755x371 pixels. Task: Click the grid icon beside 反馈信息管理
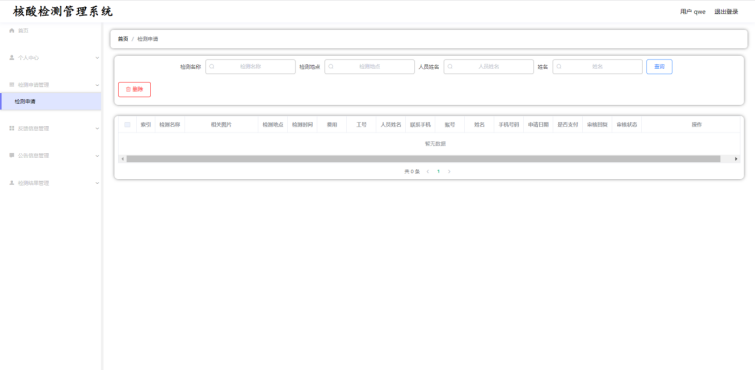[12, 128]
